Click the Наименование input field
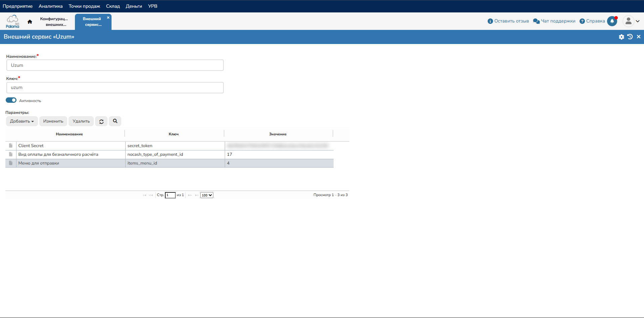Viewport: 644px width, 318px height. (x=115, y=65)
